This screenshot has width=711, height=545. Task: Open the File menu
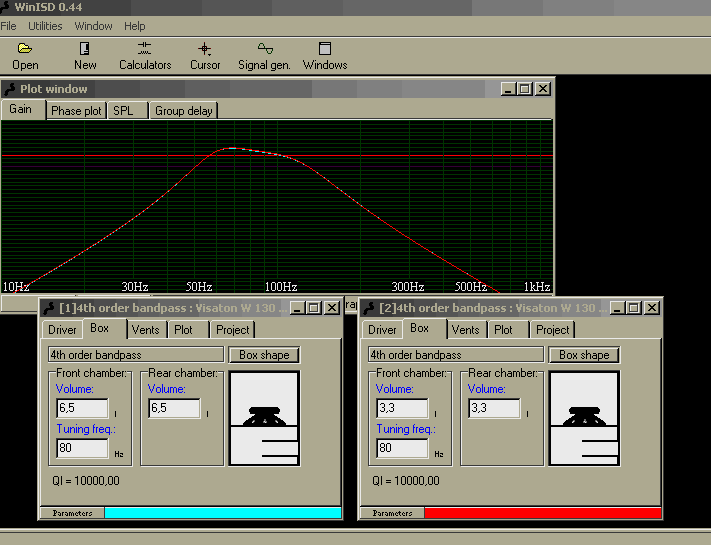[8, 26]
